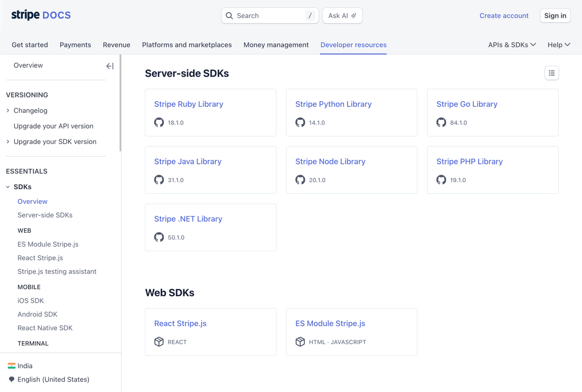The image size is (582, 392).
Task: Open the Money management tab
Action: 276,45
